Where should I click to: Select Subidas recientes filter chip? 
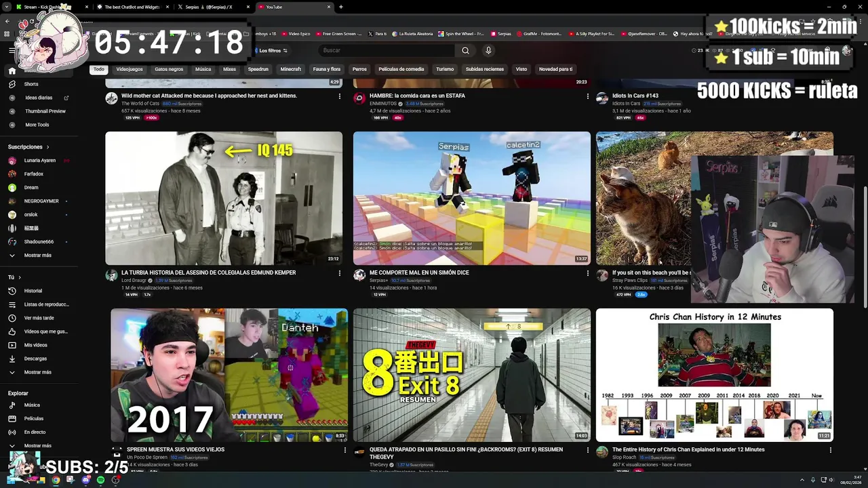(485, 69)
